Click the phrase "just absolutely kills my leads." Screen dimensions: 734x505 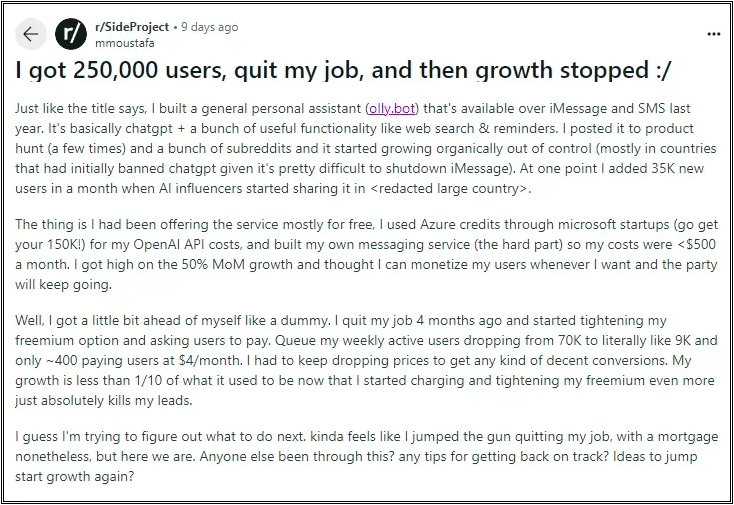[103, 401]
